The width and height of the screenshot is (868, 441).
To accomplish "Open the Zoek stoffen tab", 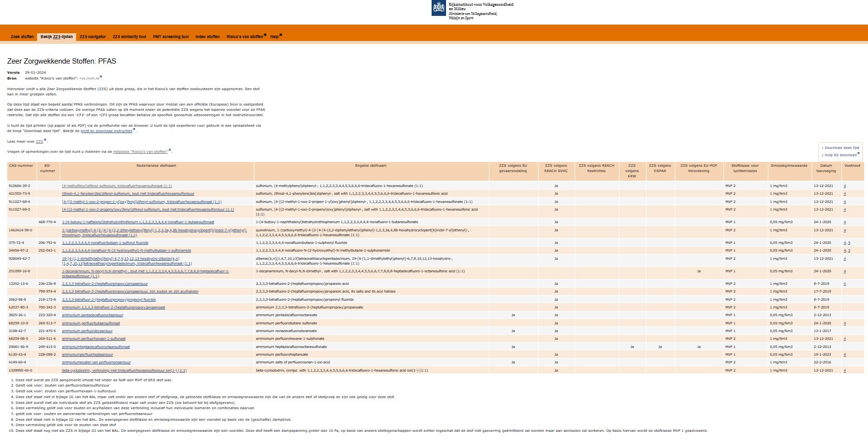I will [x=22, y=37].
